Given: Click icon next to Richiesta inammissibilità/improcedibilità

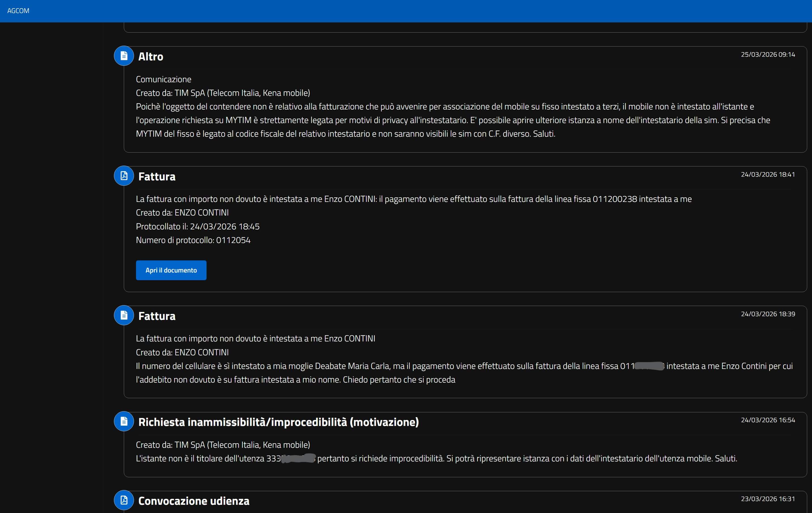Looking at the screenshot, I should 124,421.
